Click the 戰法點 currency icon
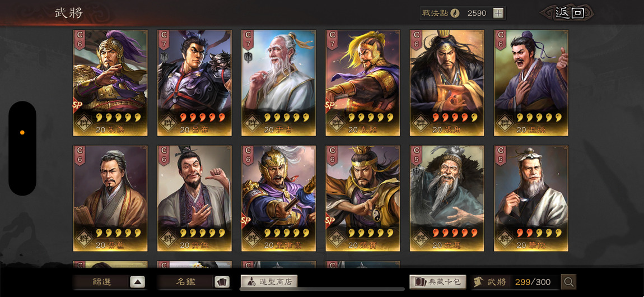The width and height of the screenshot is (644, 297). click(x=455, y=13)
